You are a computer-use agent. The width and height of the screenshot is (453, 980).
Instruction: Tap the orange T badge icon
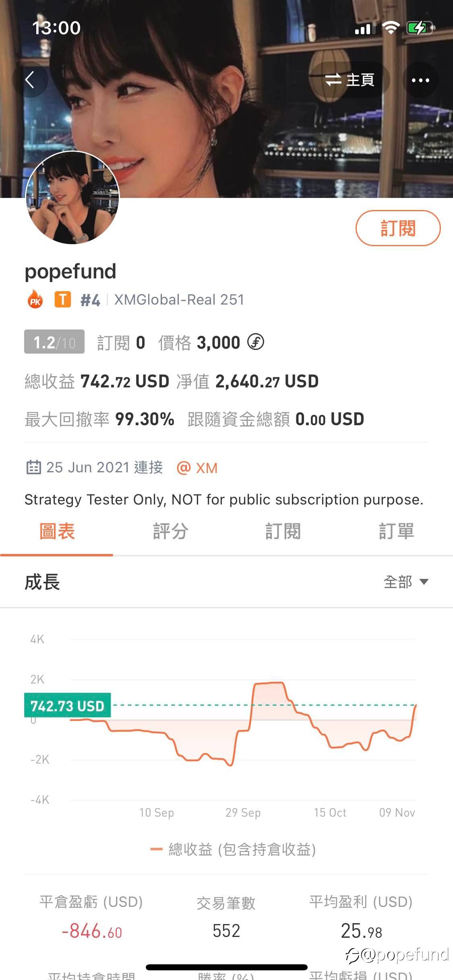(62, 300)
